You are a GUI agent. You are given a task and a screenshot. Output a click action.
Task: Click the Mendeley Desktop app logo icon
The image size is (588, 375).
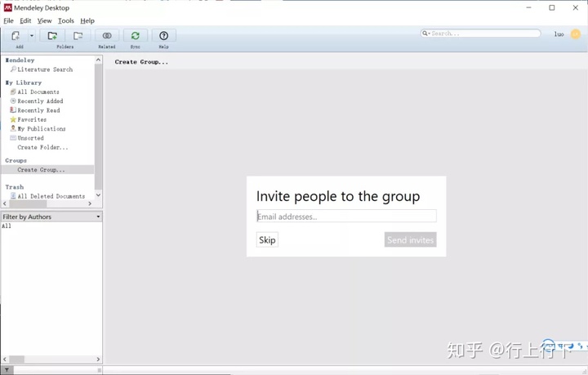(7, 7)
